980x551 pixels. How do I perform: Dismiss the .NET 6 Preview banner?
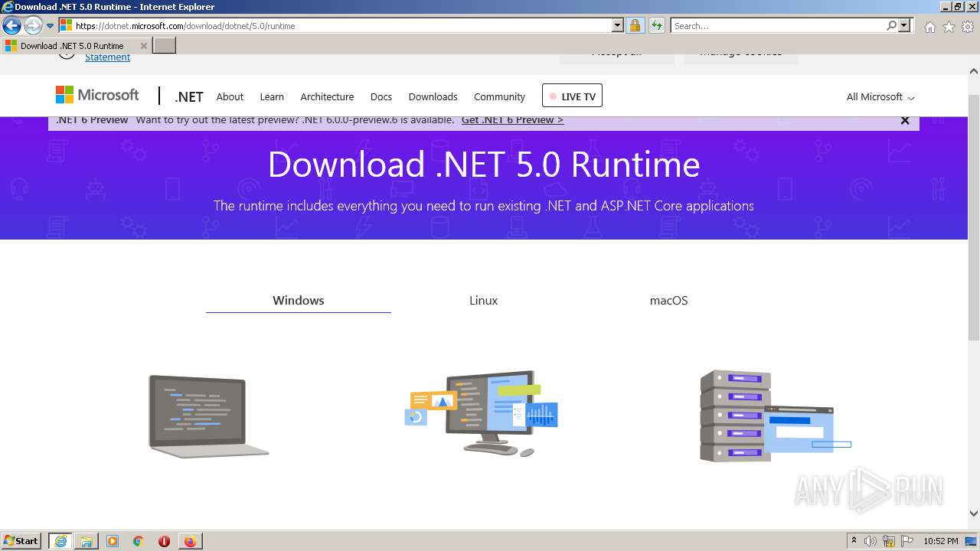pos(905,120)
